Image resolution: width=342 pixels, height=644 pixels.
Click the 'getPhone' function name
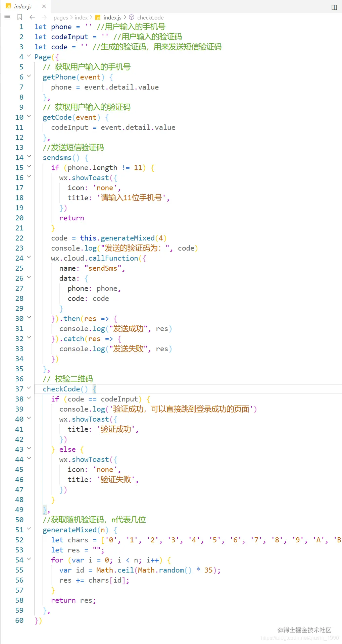pos(59,77)
